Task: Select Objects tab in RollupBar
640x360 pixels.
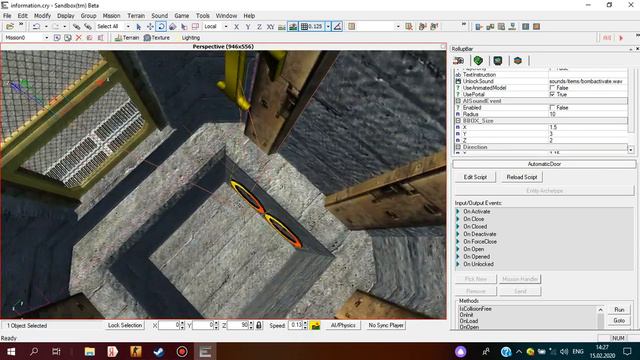Action: click(459, 61)
